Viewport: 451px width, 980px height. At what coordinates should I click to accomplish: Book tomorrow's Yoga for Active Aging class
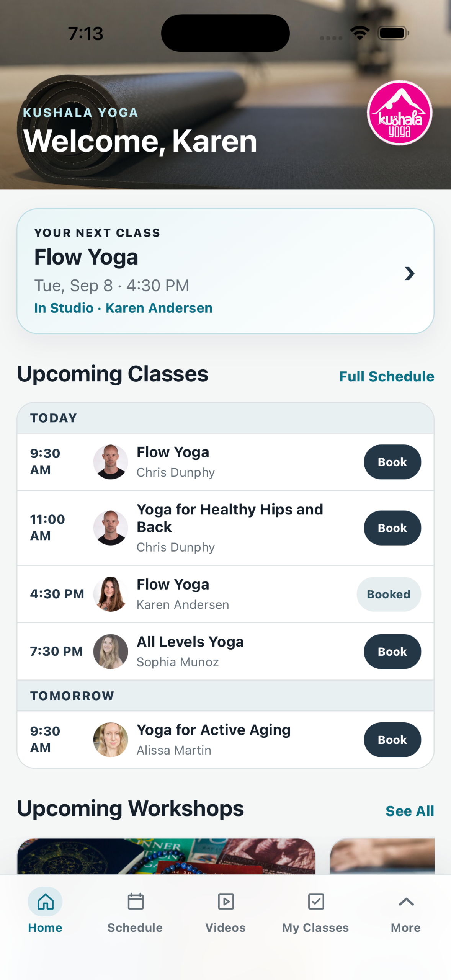tap(392, 740)
